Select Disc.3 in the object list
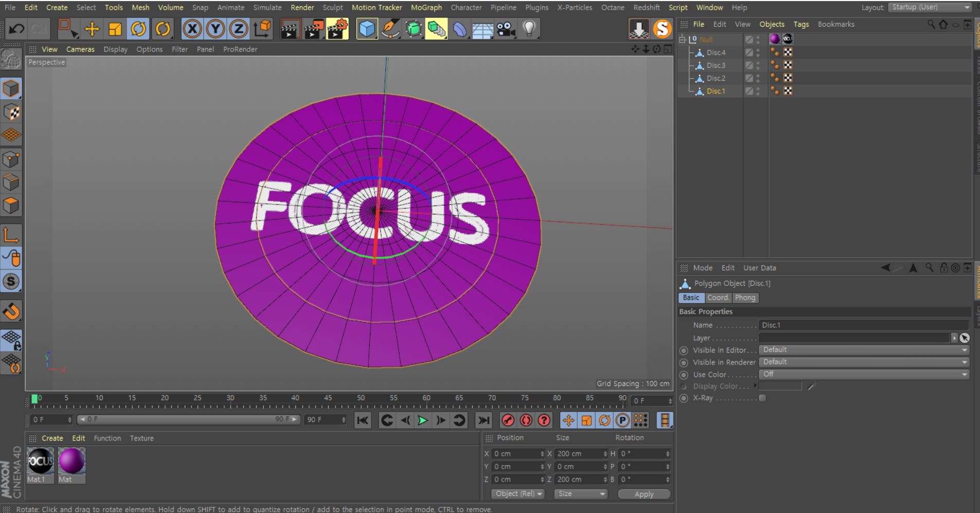980x513 pixels. [716, 65]
